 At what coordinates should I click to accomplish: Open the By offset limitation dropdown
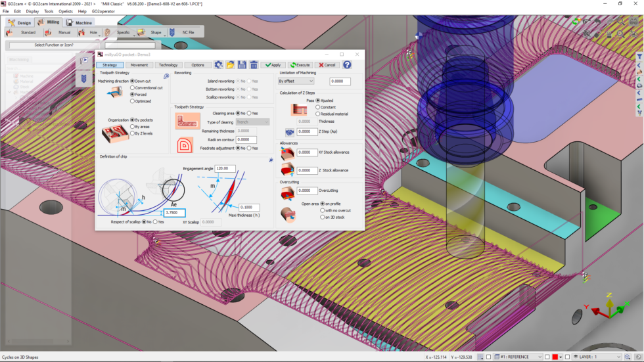296,81
